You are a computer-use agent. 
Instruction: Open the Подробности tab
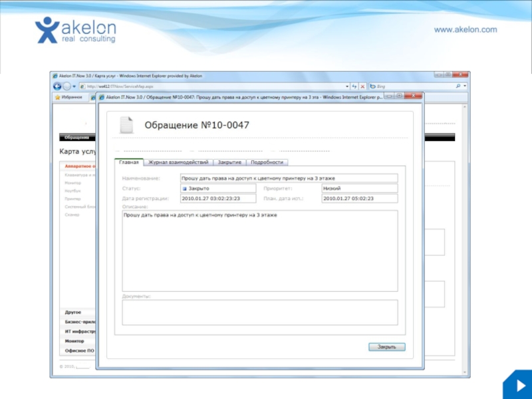point(267,162)
